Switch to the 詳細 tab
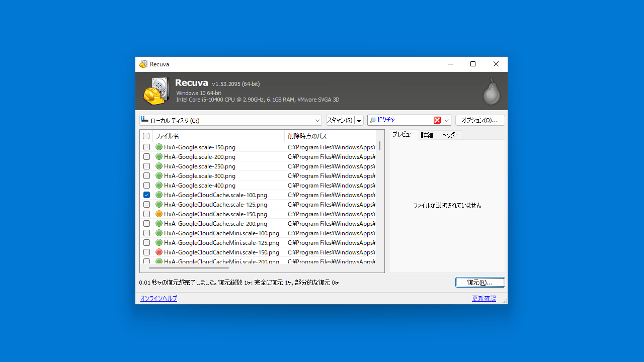Screen dimensions: 644x362 pos(427,135)
